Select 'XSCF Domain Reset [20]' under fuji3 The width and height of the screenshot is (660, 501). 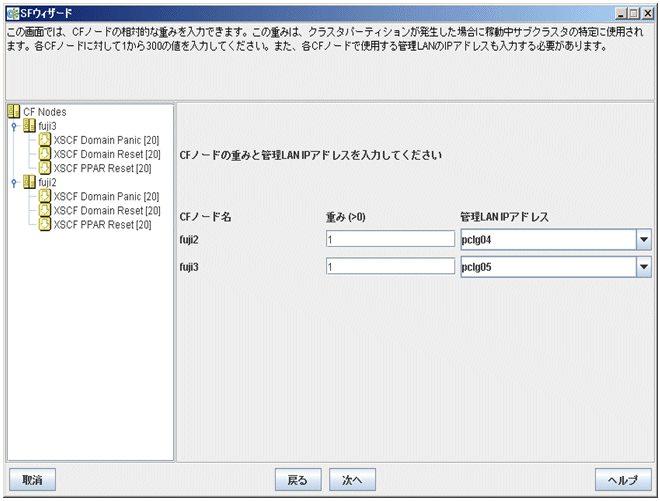[107, 154]
